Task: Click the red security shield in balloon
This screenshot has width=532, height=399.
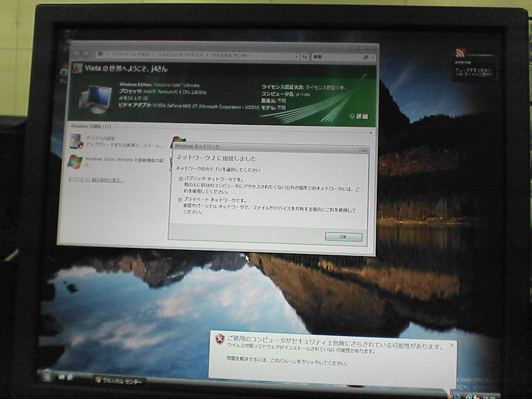Action: (x=219, y=339)
